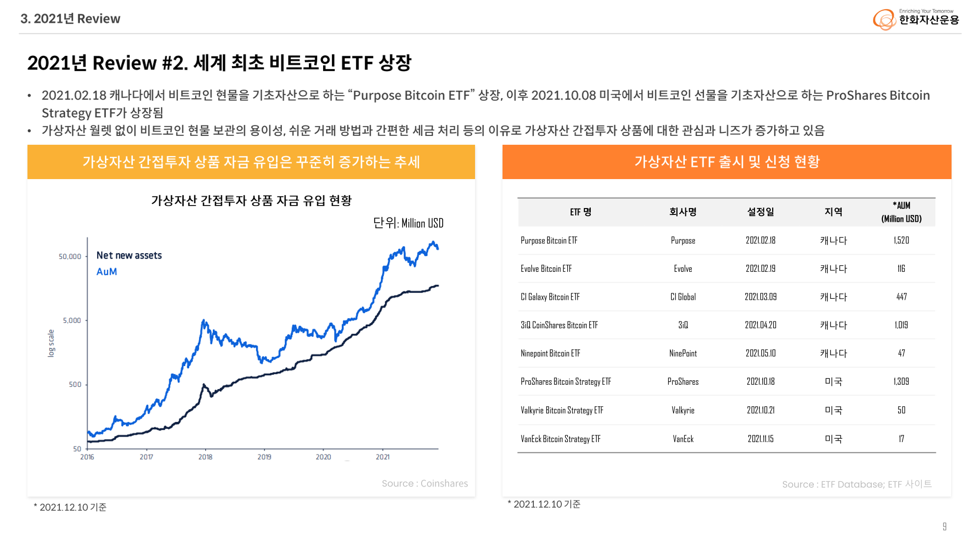Select the "3. 2021년 Review" section header
980x552 pixels.
tap(71, 19)
